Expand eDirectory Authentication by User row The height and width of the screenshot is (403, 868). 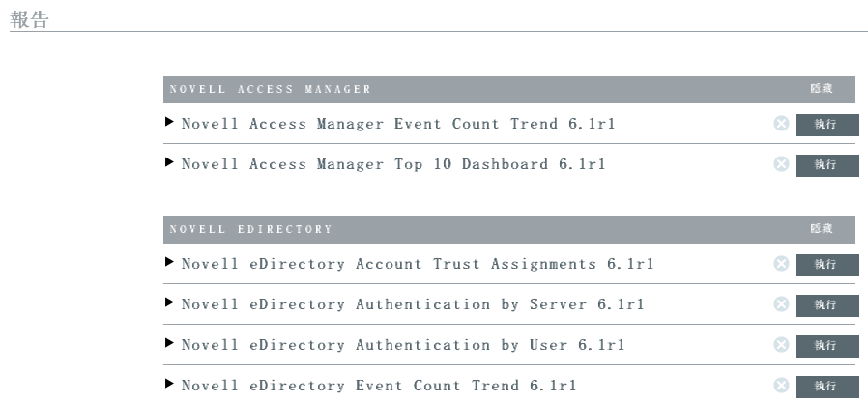170,344
